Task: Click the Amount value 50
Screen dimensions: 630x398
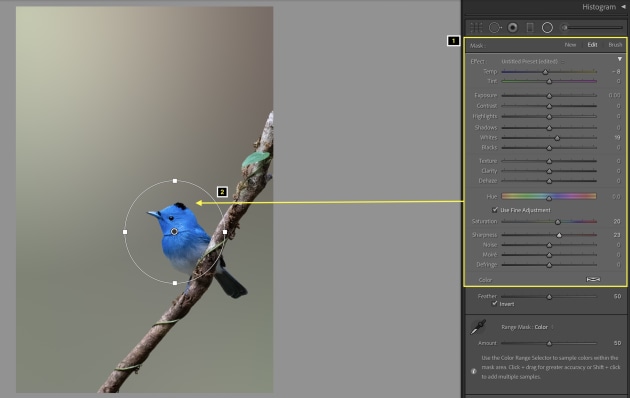Action: (x=617, y=343)
